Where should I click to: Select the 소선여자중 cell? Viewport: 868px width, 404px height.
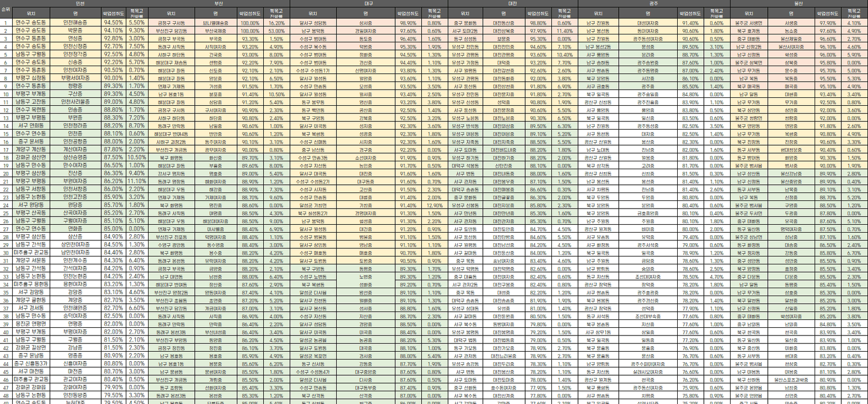[366, 157]
